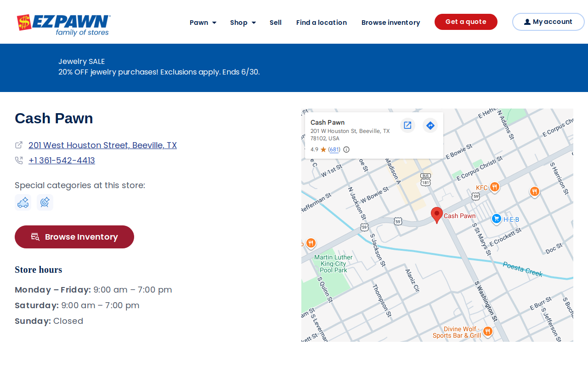Click the info icon next to reviews
588x368 pixels.
[x=346, y=149]
